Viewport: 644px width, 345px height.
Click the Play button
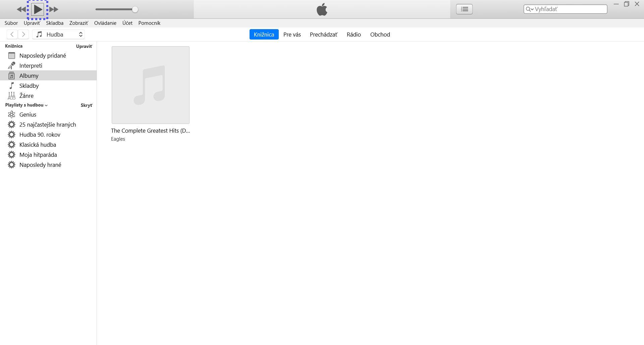click(38, 9)
